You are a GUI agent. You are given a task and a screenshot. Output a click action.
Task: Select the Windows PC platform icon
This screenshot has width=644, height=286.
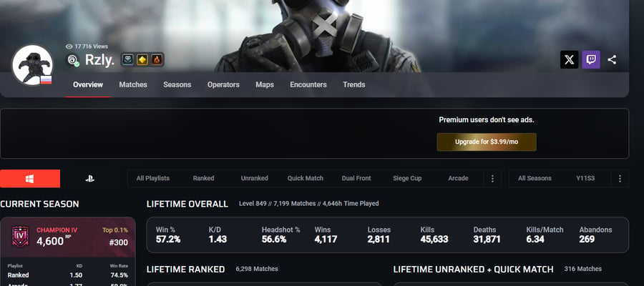pyautogui.click(x=30, y=179)
